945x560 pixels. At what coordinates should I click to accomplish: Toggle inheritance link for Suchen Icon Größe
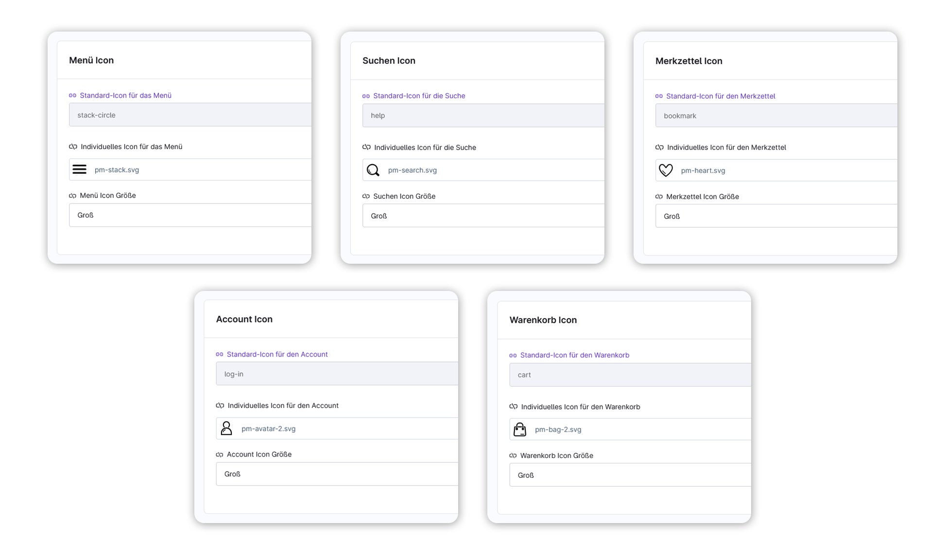[x=366, y=196]
